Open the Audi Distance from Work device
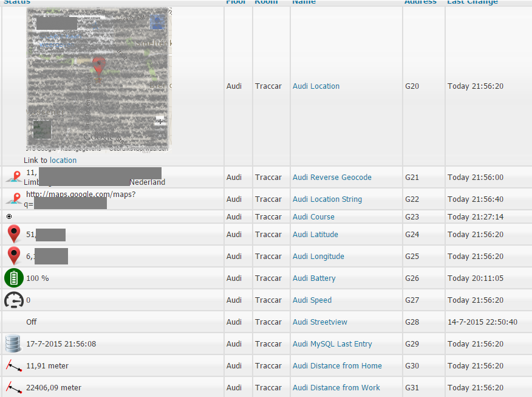This screenshot has height=397, width=532. pos(336,387)
